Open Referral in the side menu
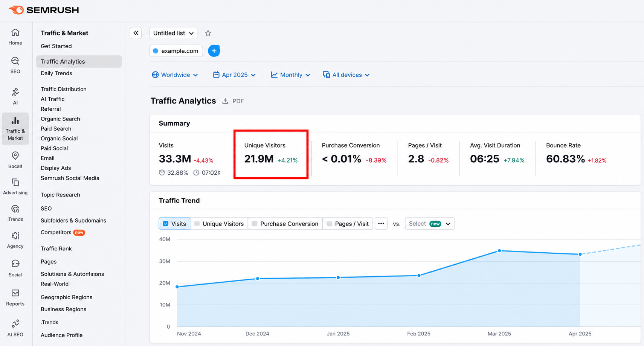Image resolution: width=644 pixels, height=346 pixels. click(x=51, y=109)
